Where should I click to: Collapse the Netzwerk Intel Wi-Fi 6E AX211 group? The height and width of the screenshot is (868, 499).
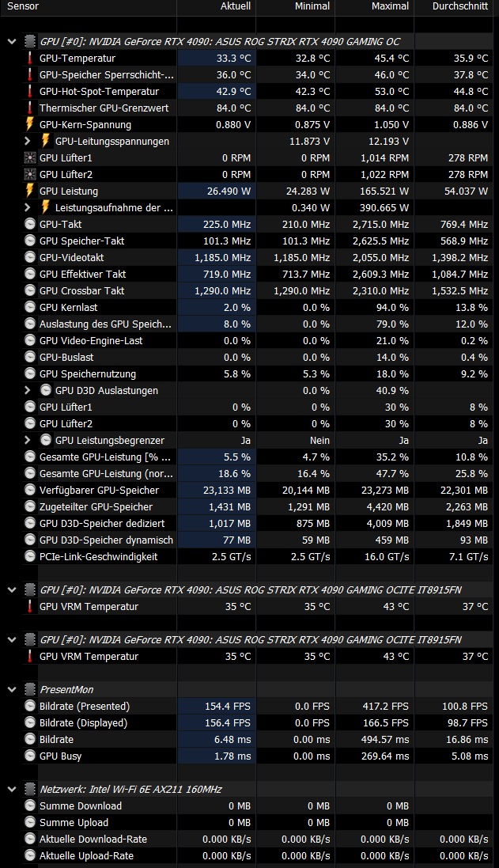(12, 789)
